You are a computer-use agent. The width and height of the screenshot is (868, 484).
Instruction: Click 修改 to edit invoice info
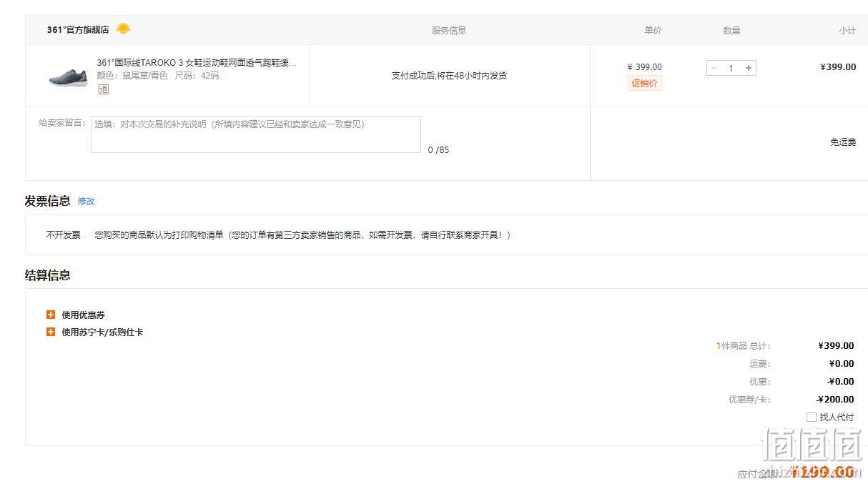tap(86, 202)
